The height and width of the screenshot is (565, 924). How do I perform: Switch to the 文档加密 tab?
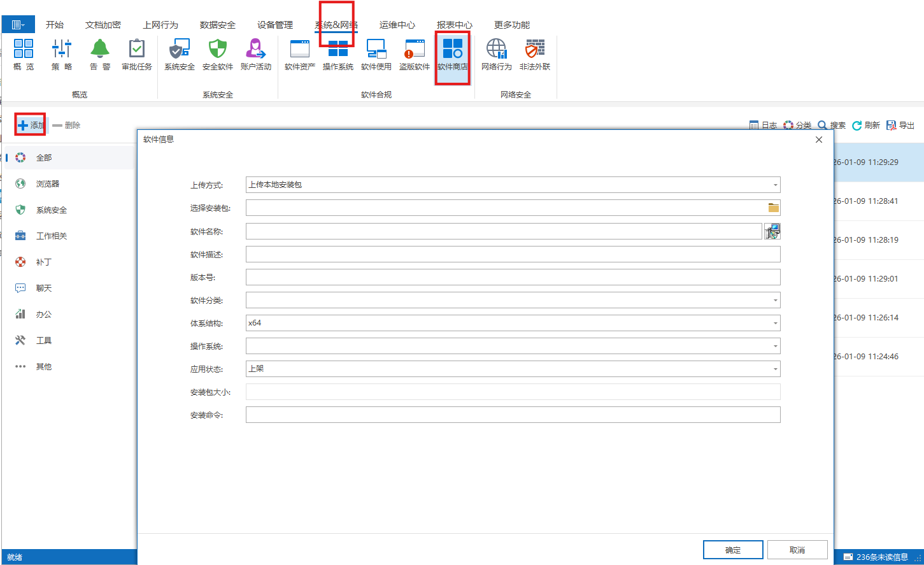pyautogui.click(x=103, y=25)
